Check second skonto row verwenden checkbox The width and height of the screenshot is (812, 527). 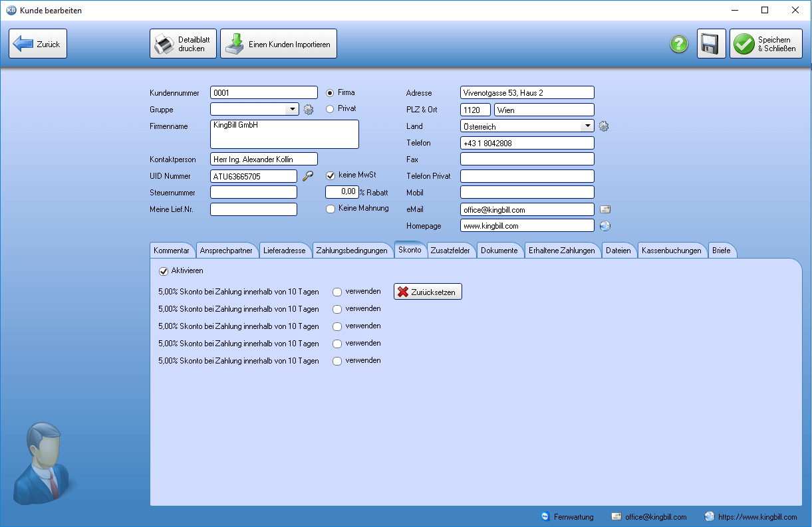coord(337,309)
